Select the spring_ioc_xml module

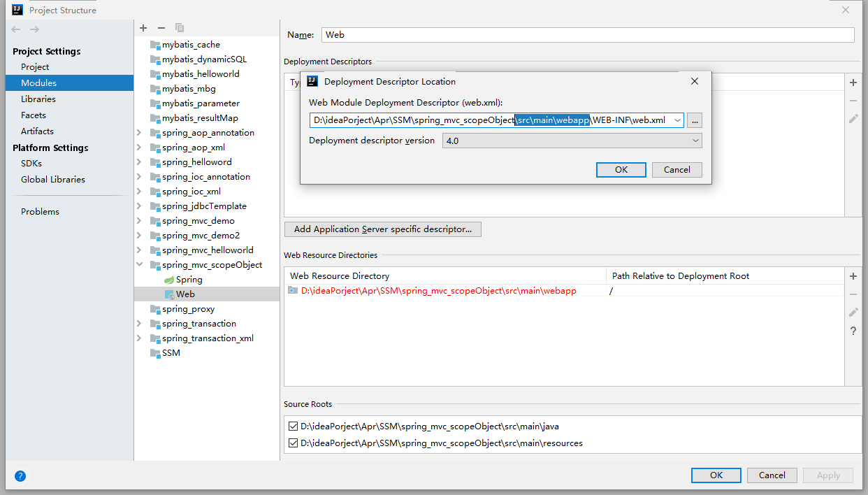click(191, 192)
